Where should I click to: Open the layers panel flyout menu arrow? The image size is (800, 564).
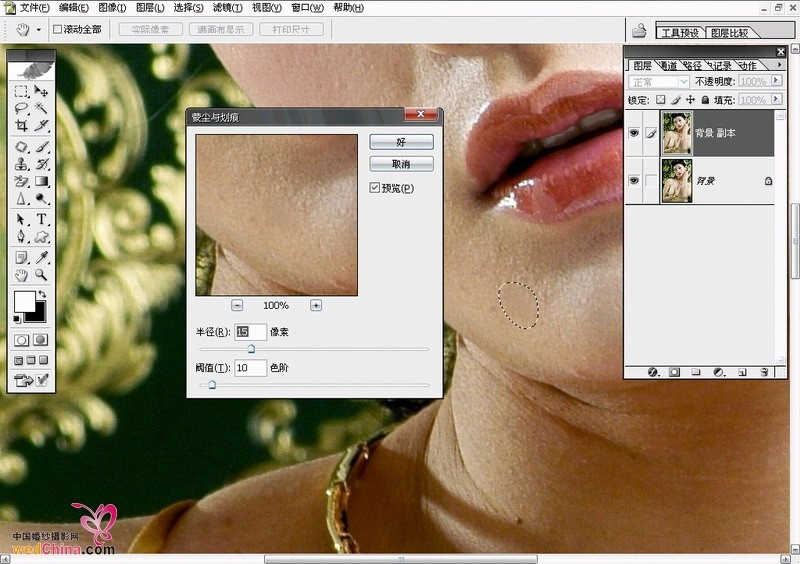point(779,64)
